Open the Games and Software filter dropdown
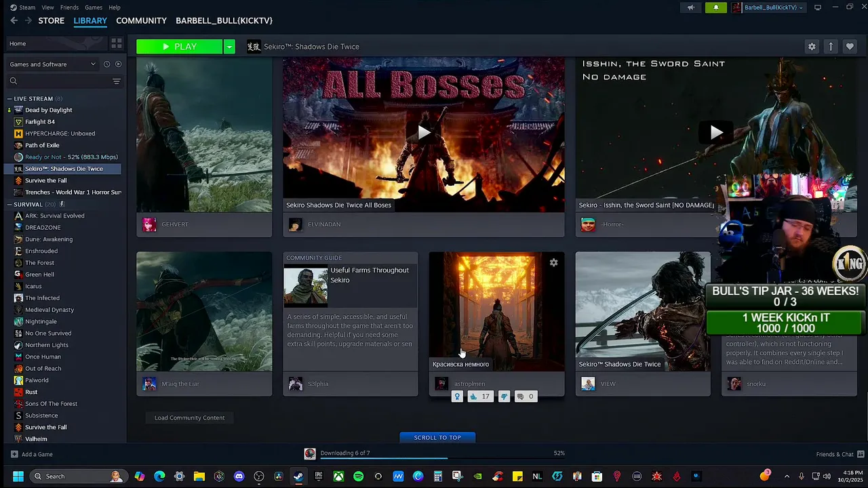 [x=52, y=64]
